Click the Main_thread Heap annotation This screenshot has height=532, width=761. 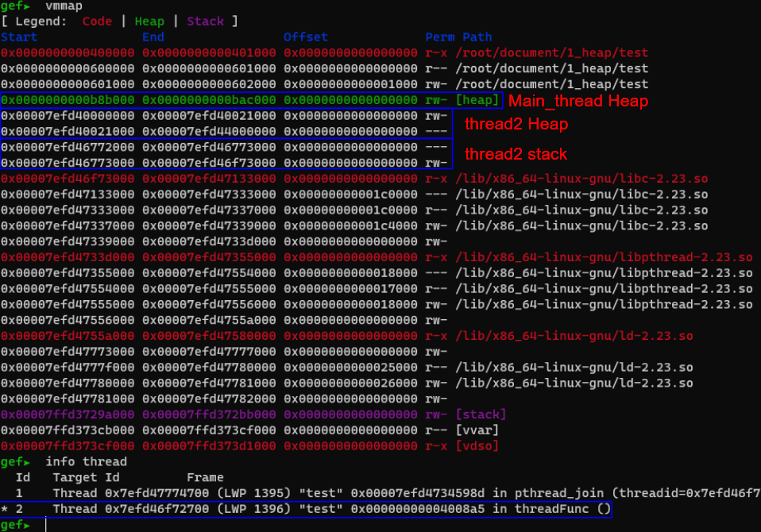pyautogui.click(x=578, y=101)
